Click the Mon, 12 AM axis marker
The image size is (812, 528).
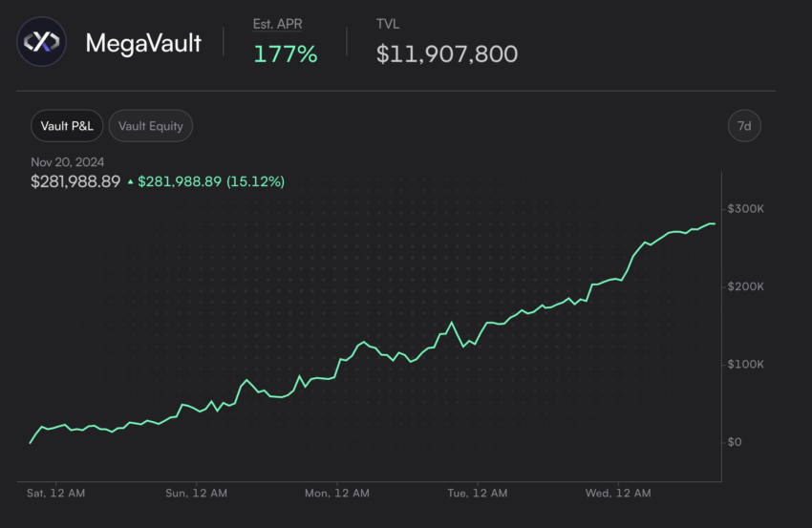coord(337,493)
